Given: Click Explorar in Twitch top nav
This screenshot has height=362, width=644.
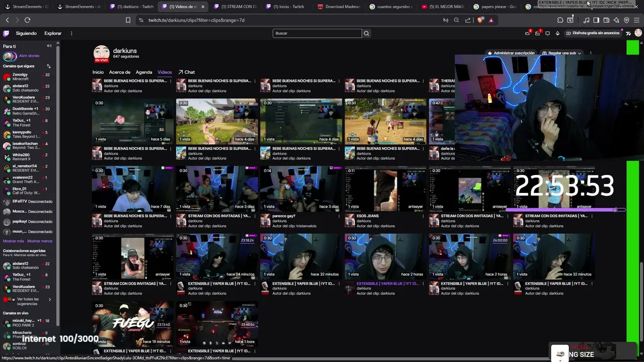Looking at the screenshot, I should click(53, 33).
